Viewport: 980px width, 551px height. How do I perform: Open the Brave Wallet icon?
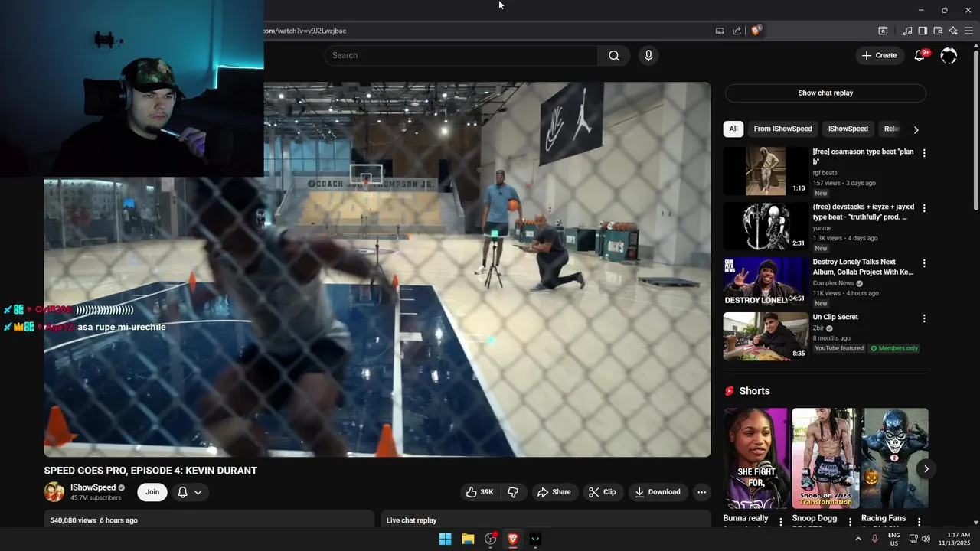(x=938, y=31)
